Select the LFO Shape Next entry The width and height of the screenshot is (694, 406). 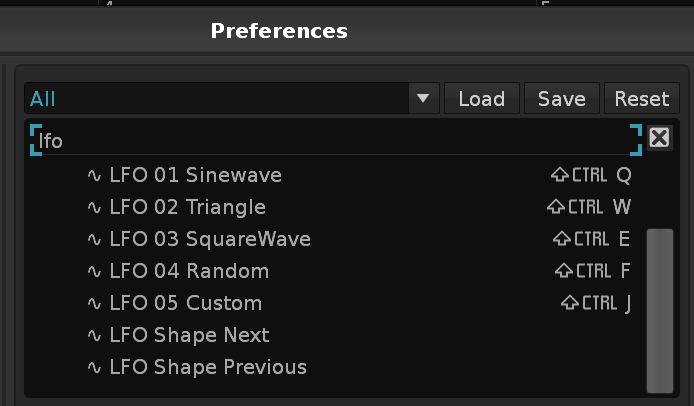pyautogui.click(x=189, y=335)
